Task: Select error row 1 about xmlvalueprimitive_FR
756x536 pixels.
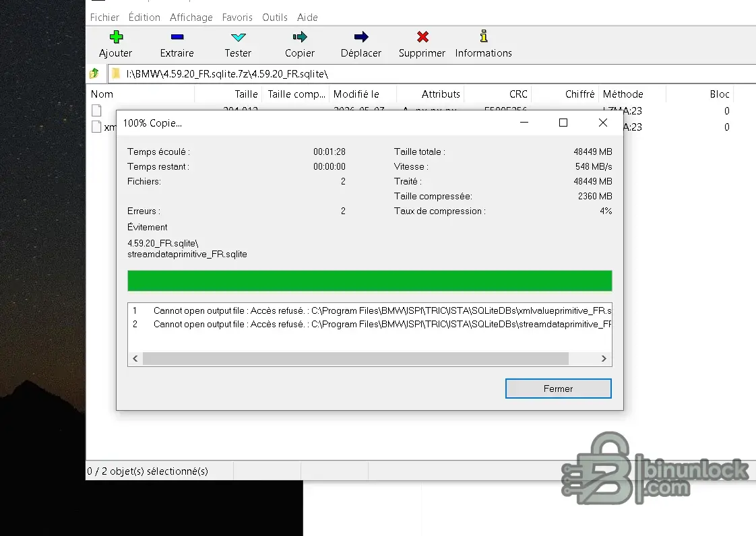Action: tap(370, 311)
